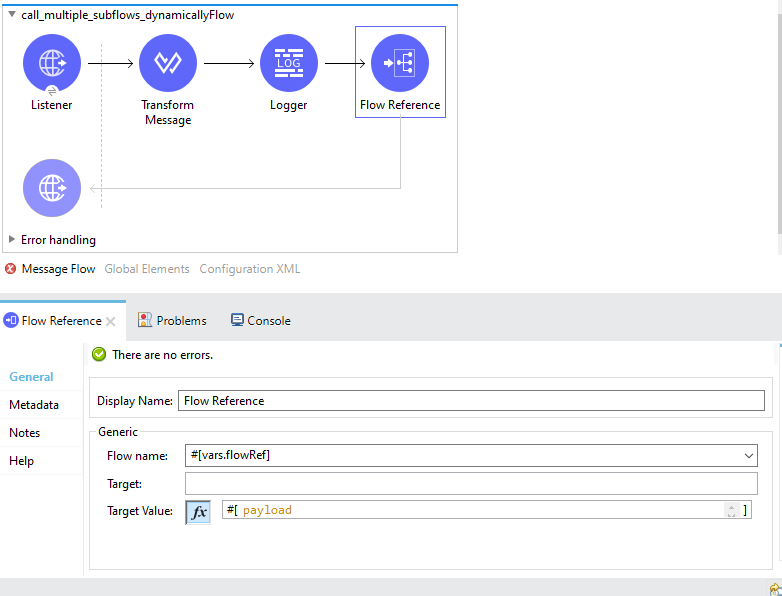Select the Logger component icon
The height and width of the screenshot is (596, 782).
click(289, 63)
